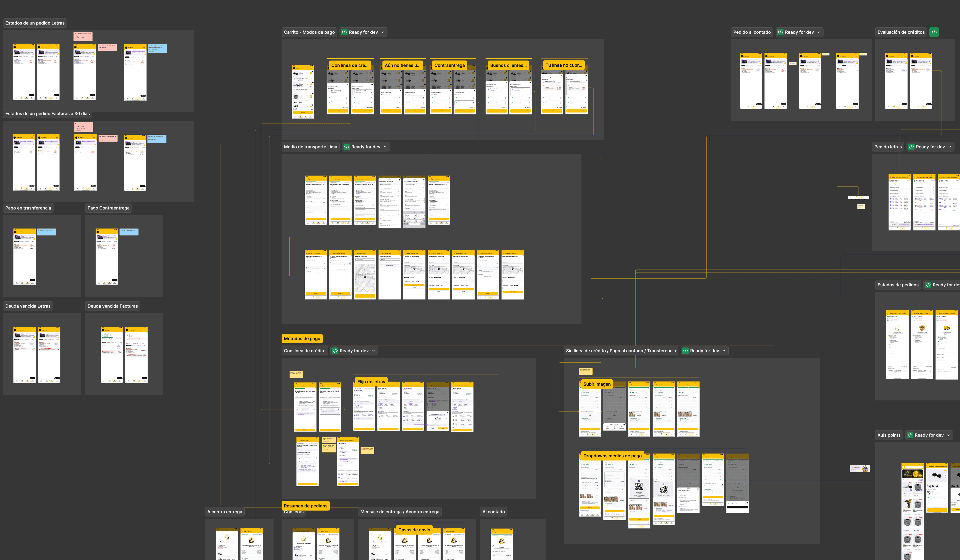Click the code icon beside Con línea de crédito
960x560 pixels.
tap(335, 351)
